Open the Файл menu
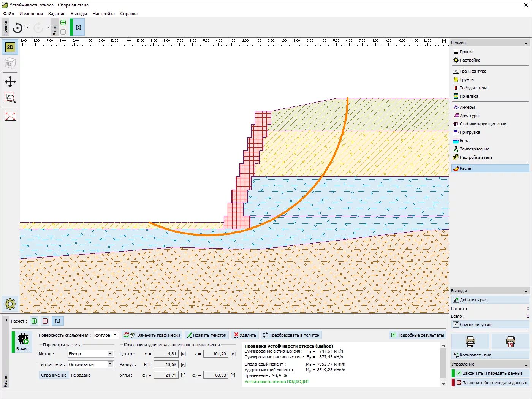This screenshot has width=532, height=399. coord(8,14)
